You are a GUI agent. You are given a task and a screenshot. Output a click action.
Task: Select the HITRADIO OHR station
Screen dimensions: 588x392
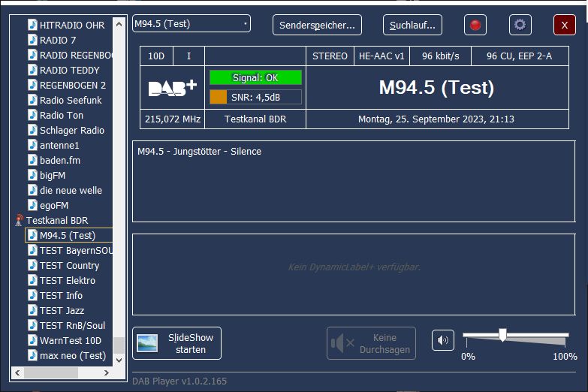[x=72, y=25]
